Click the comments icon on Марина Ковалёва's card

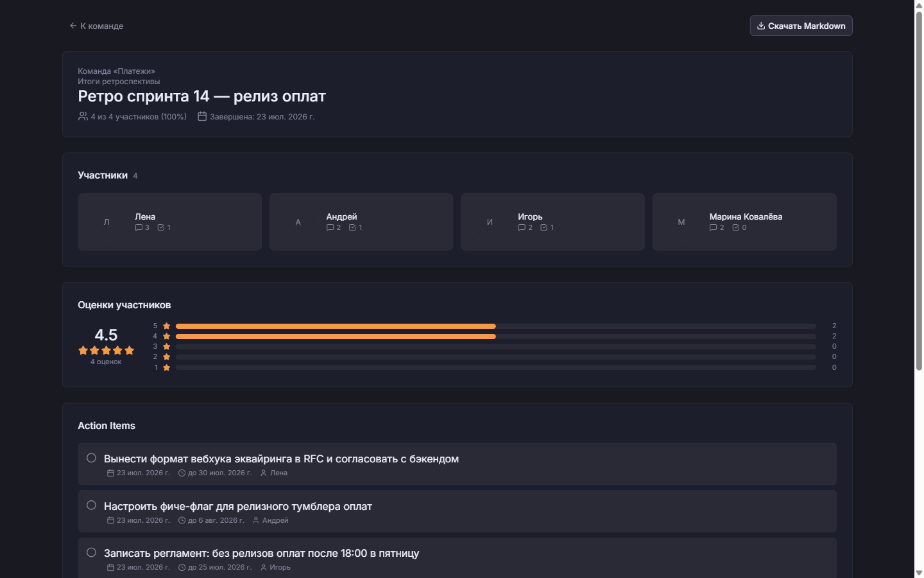pos(713,227)
